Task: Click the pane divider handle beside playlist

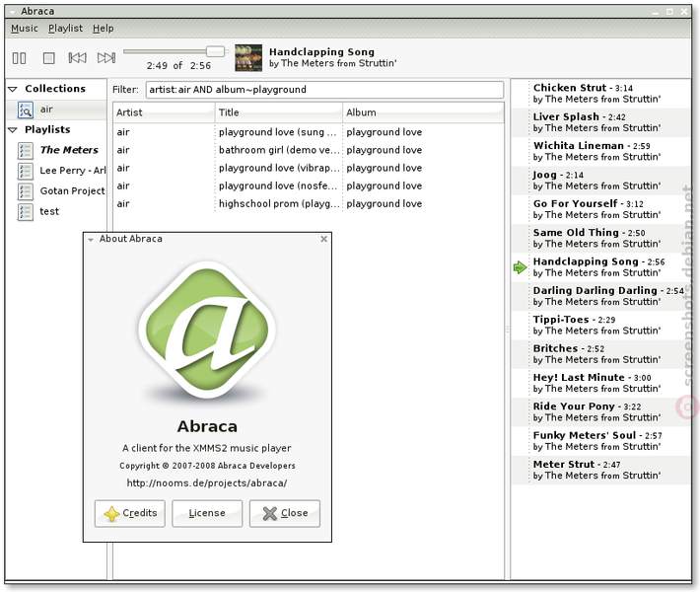Action: pyautogui.click(x=507, y=330)
